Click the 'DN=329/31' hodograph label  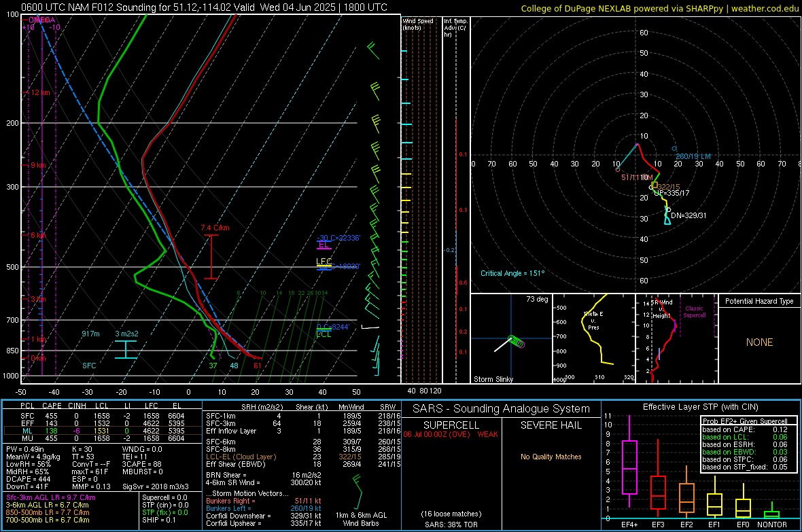click(688, 215)
